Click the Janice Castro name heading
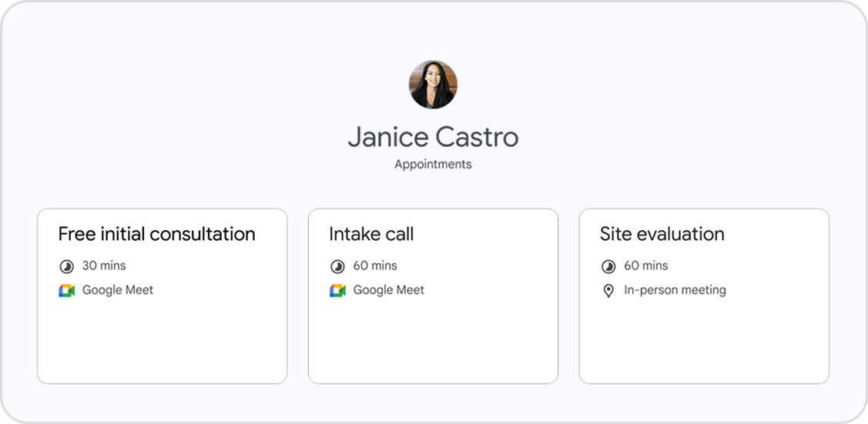Screen dimensions: 868x424 pyautogui.click(x=433, y=137)
